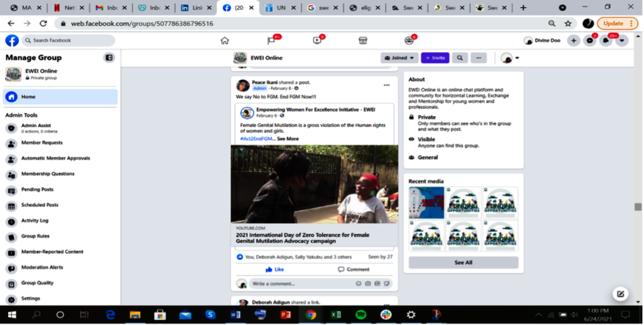Open the Activity Log

click(60, 221)
